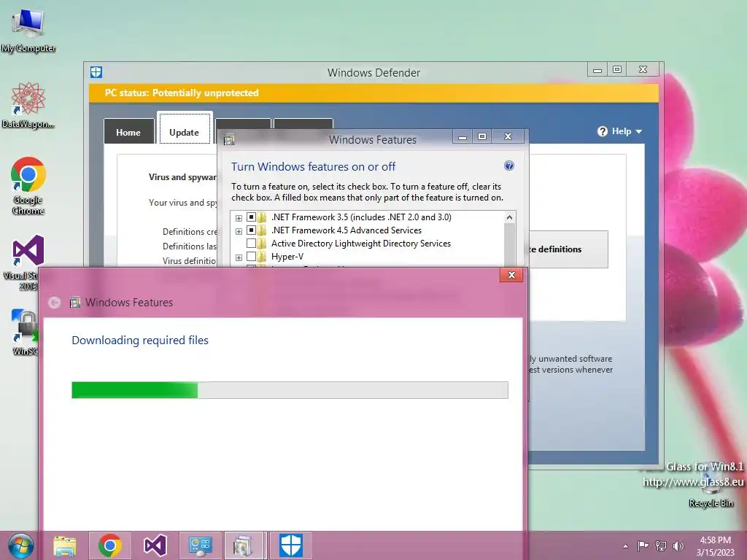Switch to Windows Features taskbar item

point(244,545)
